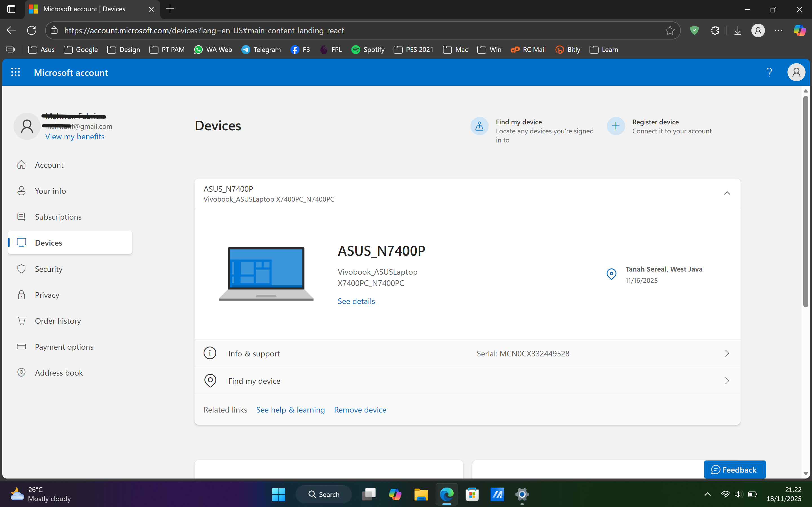Image resolution: width=812 pixels, height=507 pixels.
Task: Open the Downloads icon in browser toolbar
Action: [738, 30]
